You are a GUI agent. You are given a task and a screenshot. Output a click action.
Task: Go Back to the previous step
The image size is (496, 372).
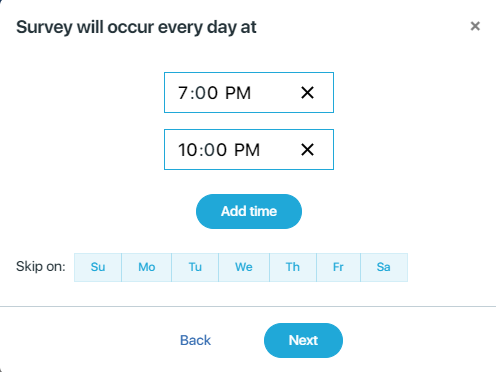click(x=195, y=340)
